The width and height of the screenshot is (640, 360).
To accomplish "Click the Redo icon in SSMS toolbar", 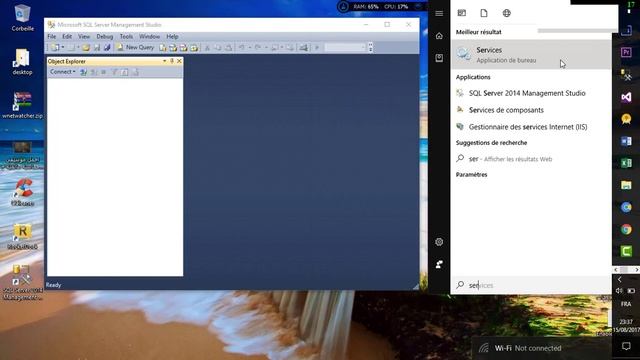I will (258, 48).
